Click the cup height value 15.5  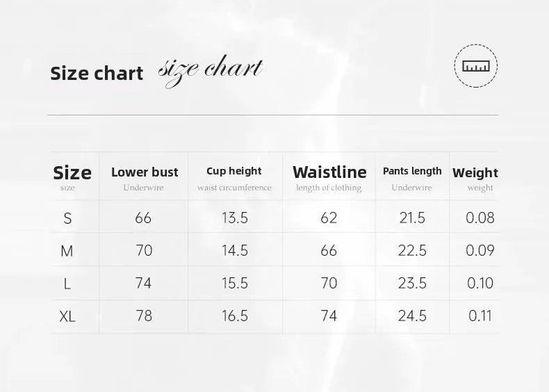pos(235,284)
